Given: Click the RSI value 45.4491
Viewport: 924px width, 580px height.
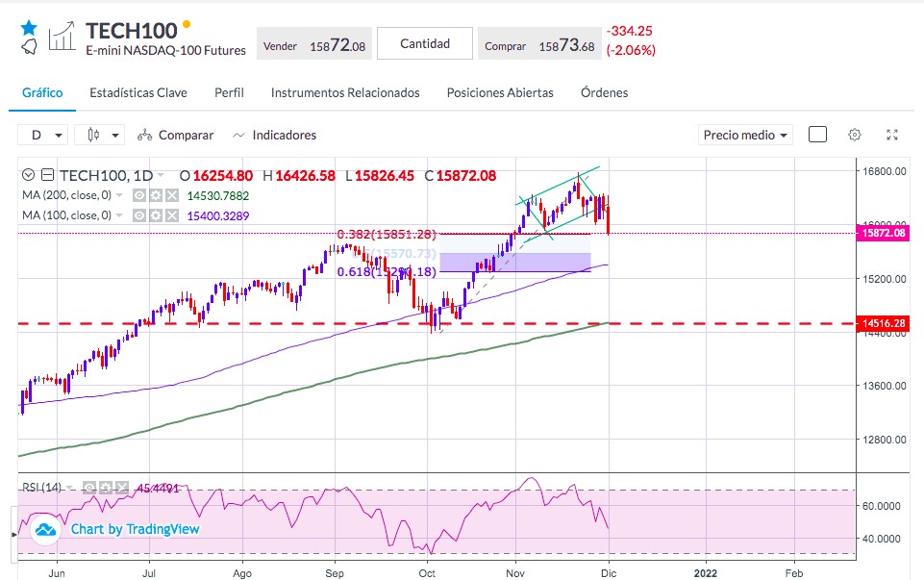Looking at the screenshot, I should [158, 488].
